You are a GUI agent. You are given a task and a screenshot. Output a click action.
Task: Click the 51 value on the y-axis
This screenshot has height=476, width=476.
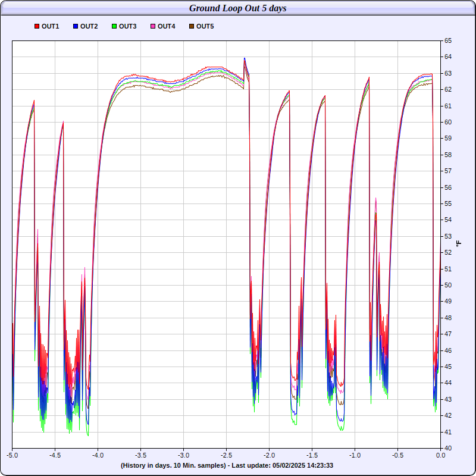click(x=448, y=269)
